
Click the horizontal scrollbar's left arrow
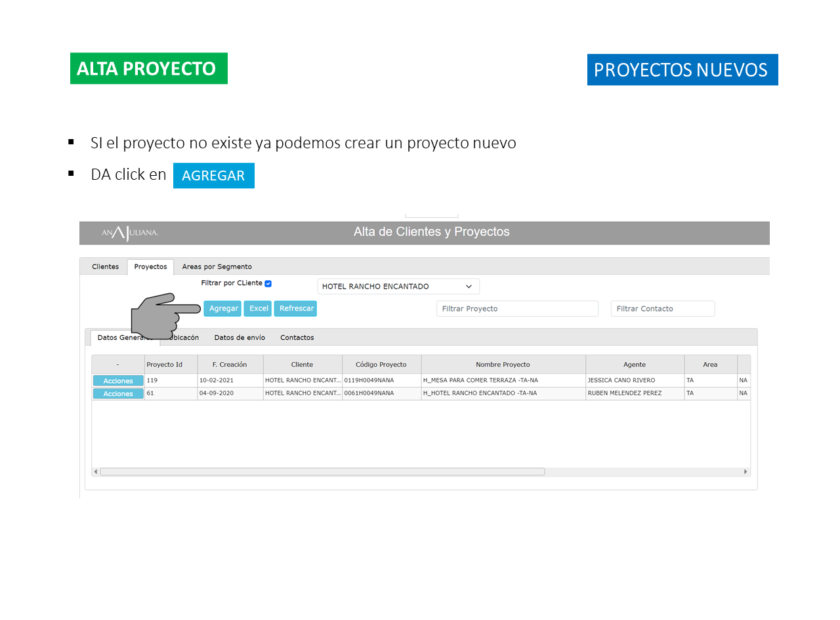tap(96, 472)
